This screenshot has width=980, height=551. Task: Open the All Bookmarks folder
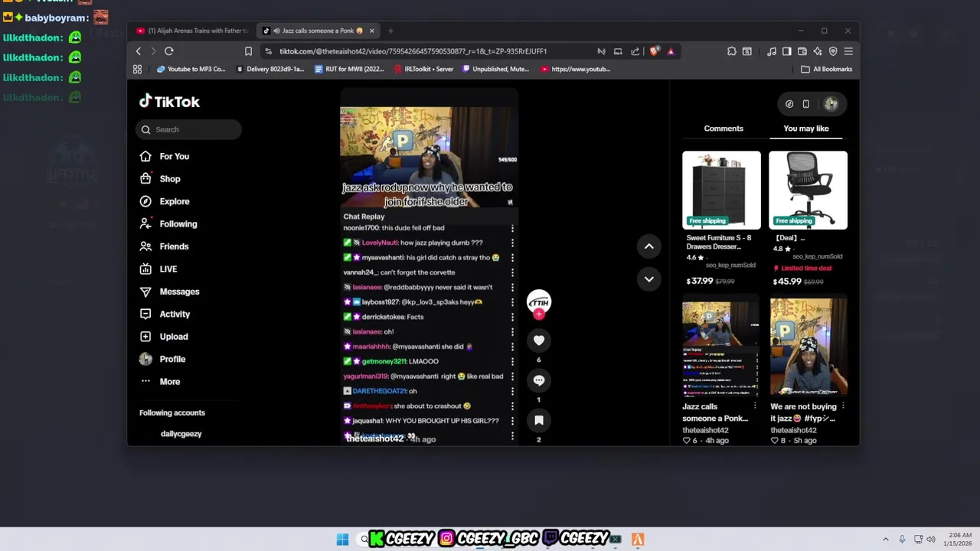click(826, 69)
